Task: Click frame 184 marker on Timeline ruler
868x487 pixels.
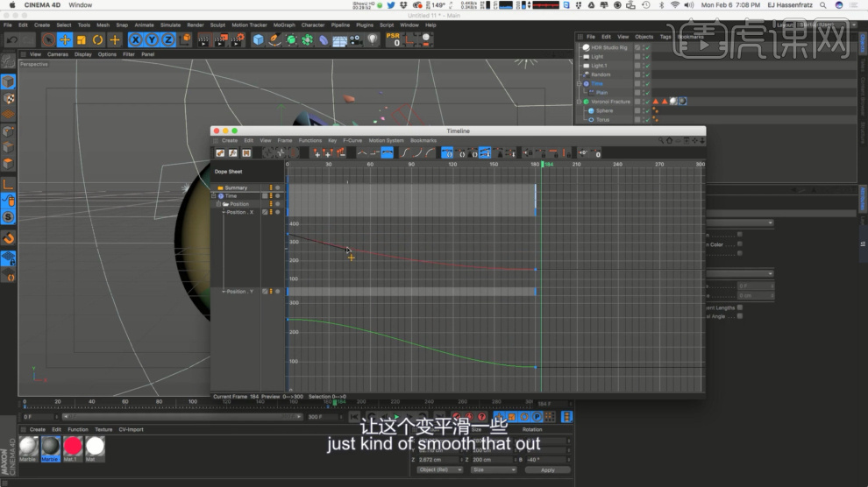Action: (548, 164)
